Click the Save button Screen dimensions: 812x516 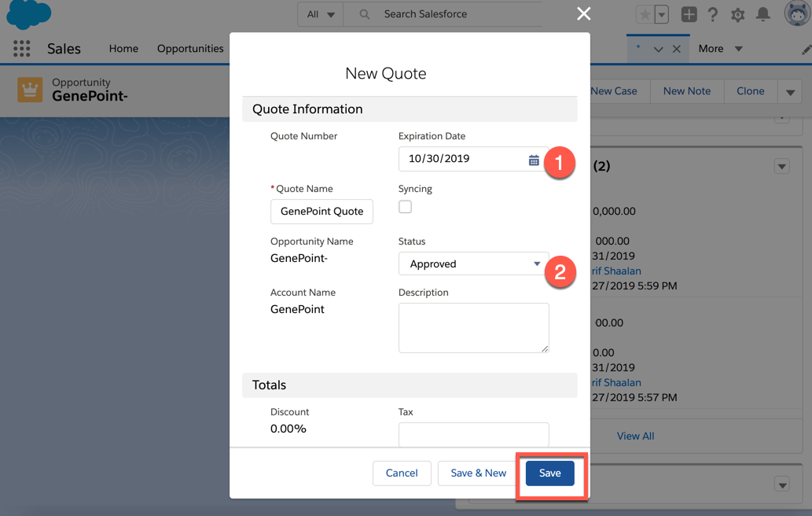[549, 473]
